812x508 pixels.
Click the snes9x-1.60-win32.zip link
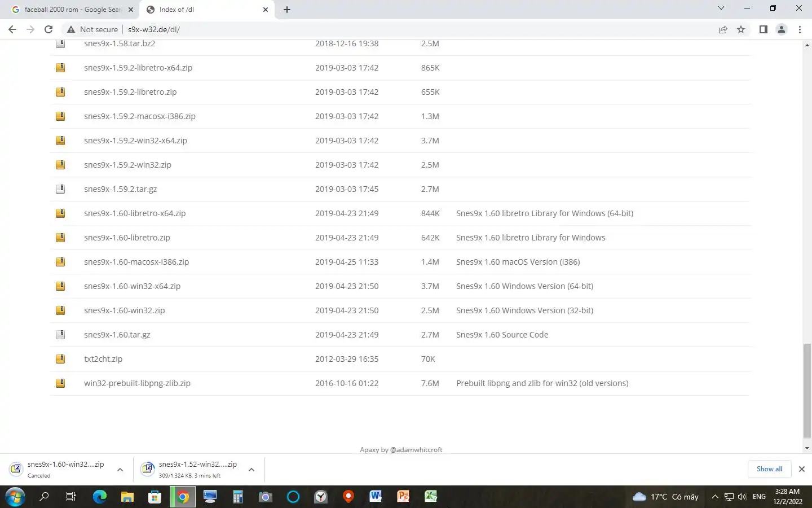tap(124, 310)
